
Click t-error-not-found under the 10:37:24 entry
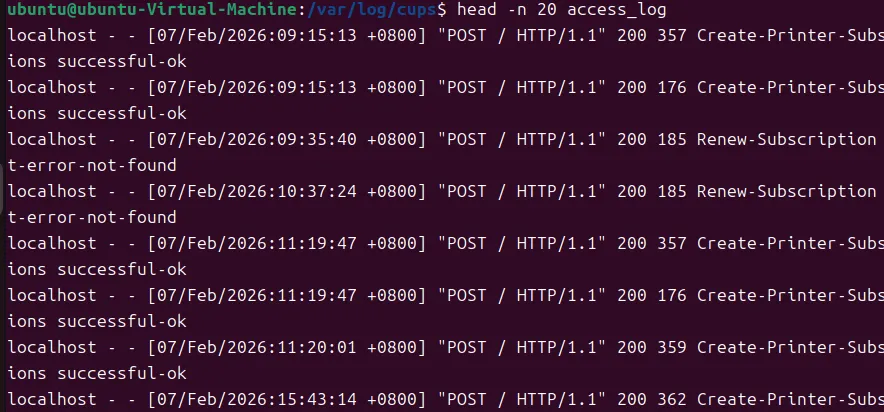[92, 217]
